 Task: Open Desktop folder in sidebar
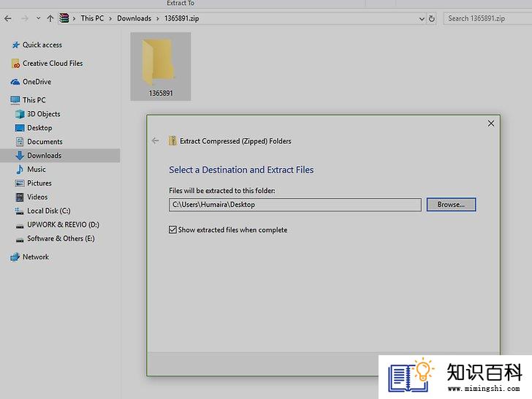click(x=39, y=128)
